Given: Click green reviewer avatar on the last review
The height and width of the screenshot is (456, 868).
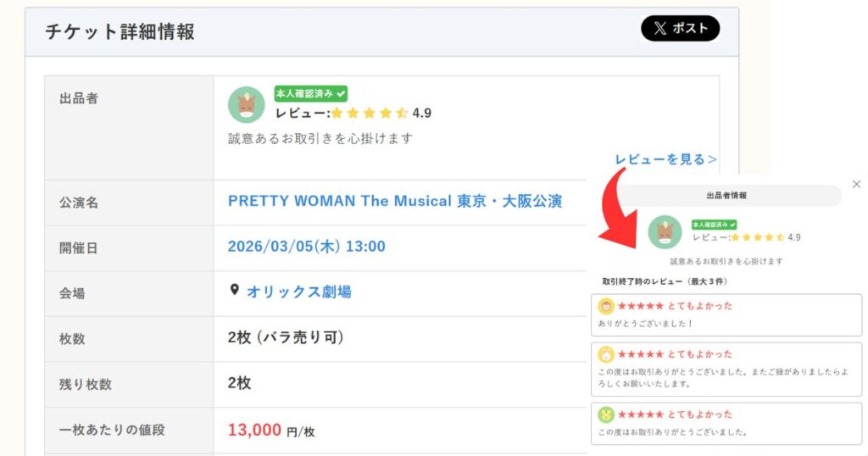Looking at the screenshot, I should tap(606, 414).
